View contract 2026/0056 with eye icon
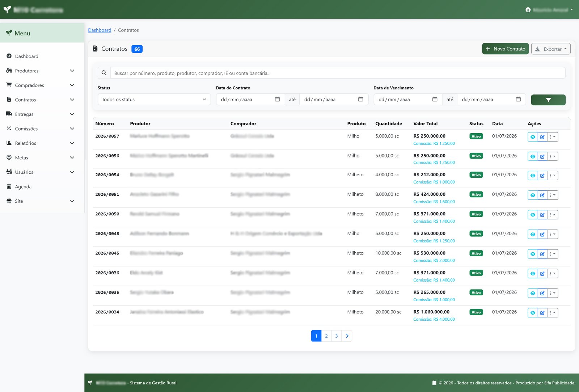 [533, 156]
